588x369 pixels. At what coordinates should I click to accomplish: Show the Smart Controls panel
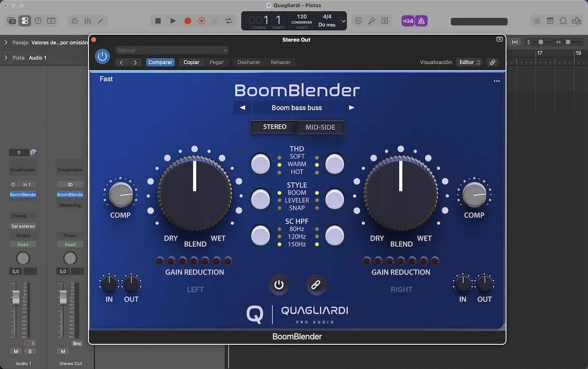[74, 21]
